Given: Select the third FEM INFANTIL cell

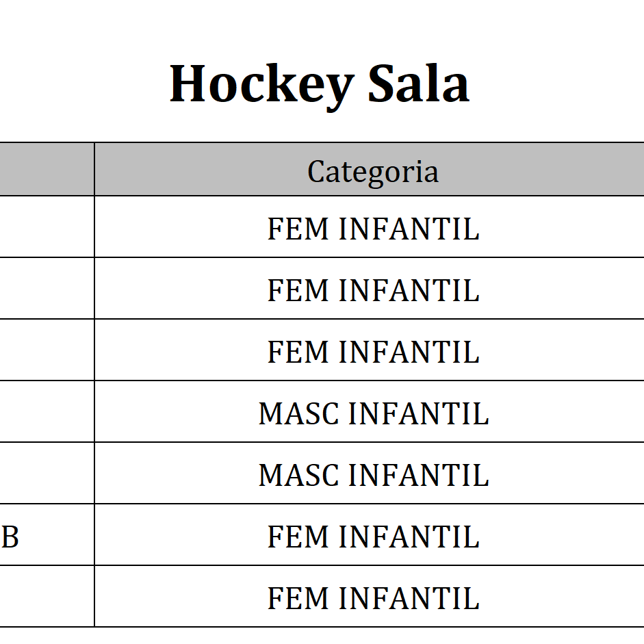Looking at the screenshot, I should [372, 352].
